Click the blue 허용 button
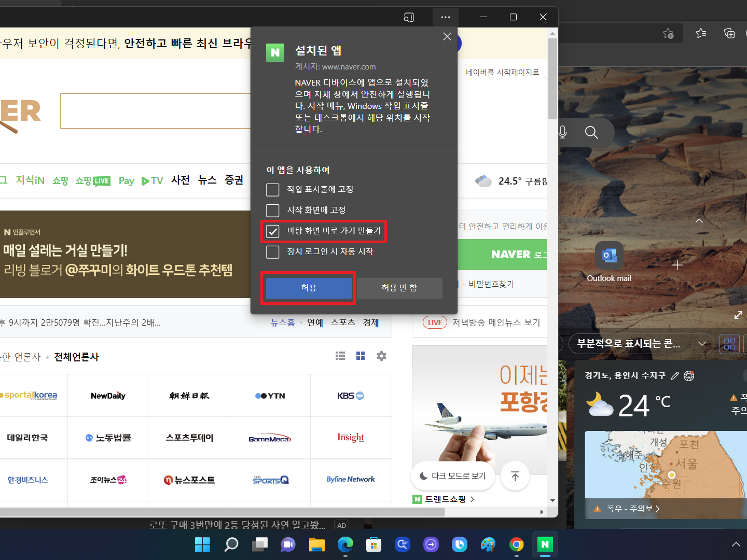Screen dimensions: 747x560 [x=309, y=288]
